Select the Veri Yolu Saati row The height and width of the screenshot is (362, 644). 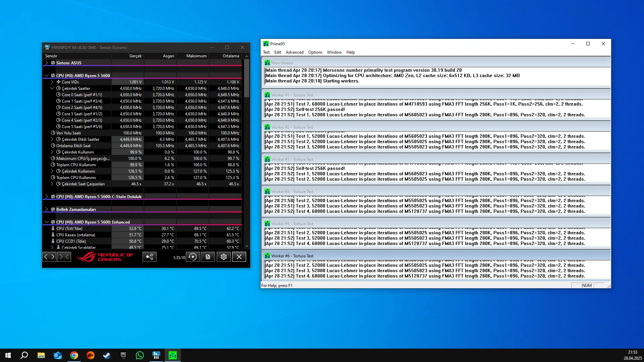142,133
